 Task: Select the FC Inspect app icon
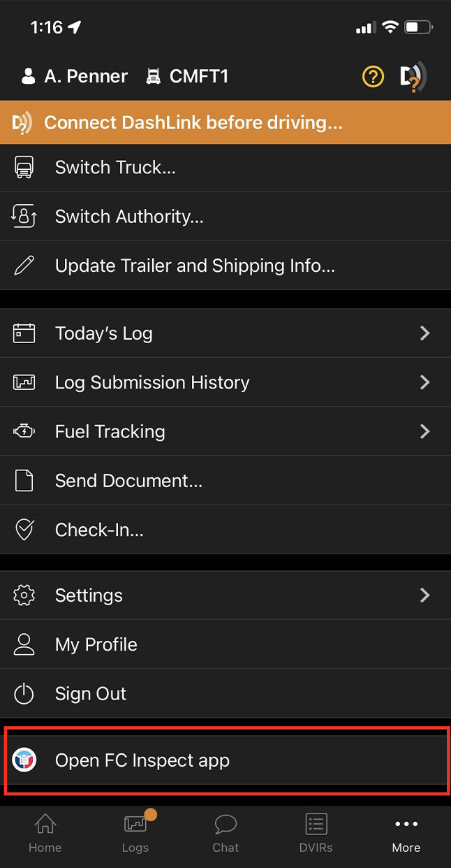[x=24, y=760]
